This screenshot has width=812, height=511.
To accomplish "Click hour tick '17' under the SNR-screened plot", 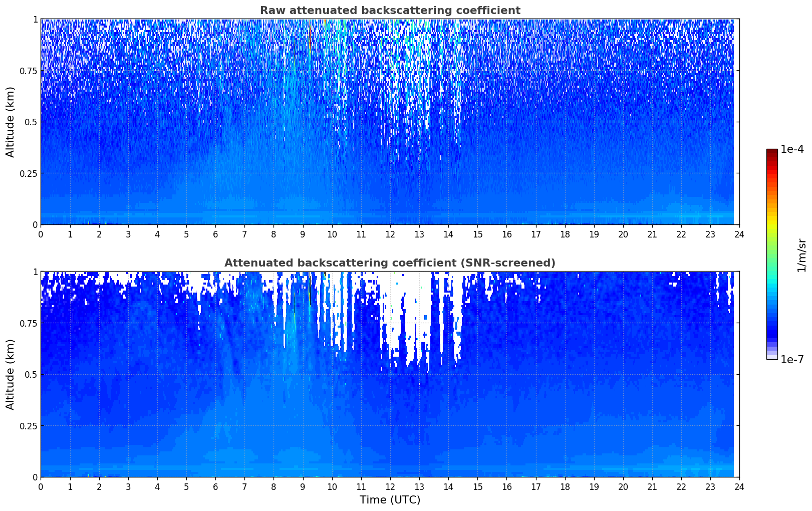I will 535,486.
